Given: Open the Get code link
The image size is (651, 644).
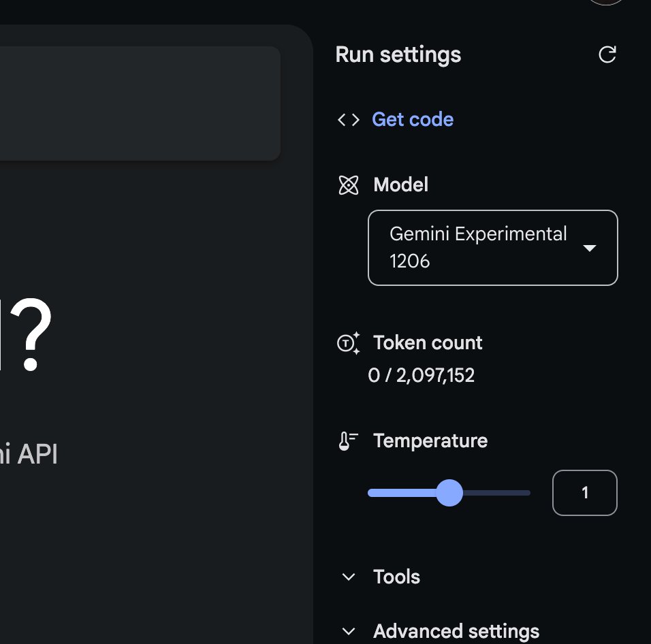Looking at the screenshot, I should coord(412,120).
